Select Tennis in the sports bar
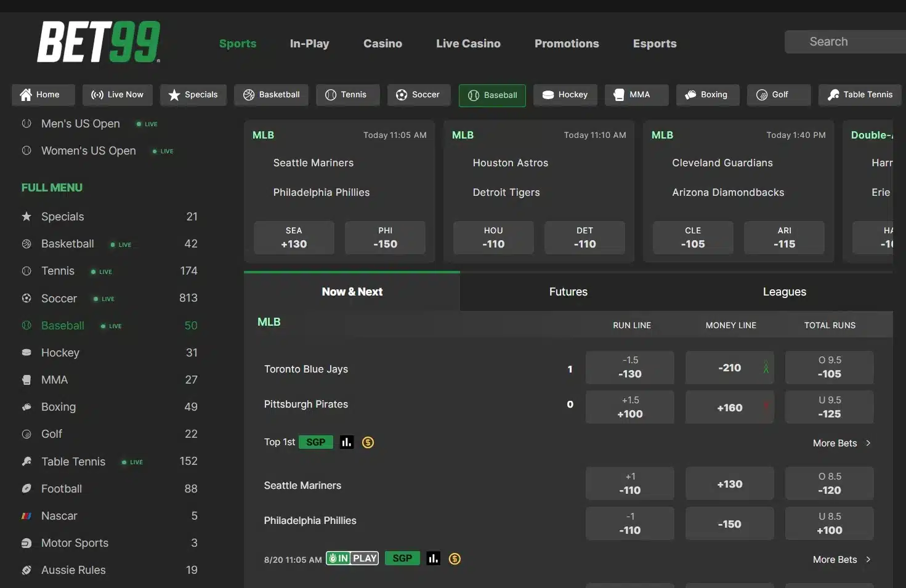This screenshot has width=906, height=588. click(348, 95)
